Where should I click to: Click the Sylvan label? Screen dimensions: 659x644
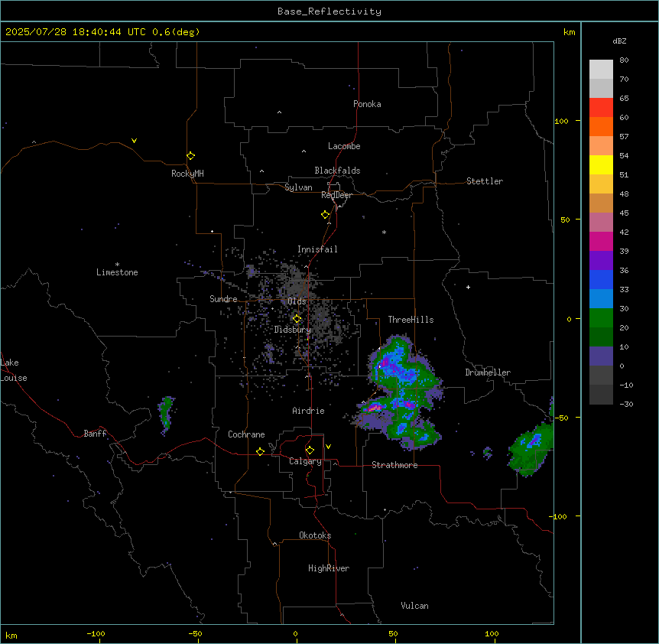coord(298,187)
